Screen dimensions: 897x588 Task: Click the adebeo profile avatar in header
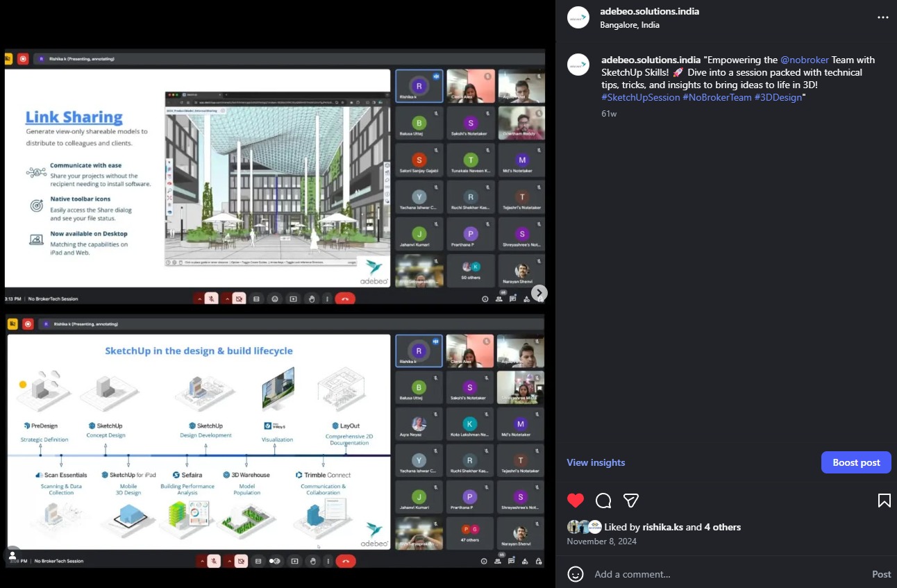pos(578,17)
